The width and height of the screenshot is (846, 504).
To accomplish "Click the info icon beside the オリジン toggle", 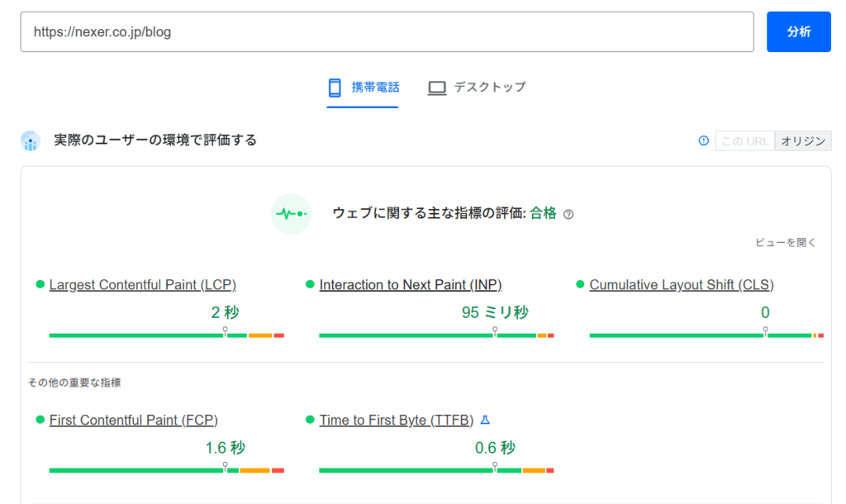I will point(703,140).
